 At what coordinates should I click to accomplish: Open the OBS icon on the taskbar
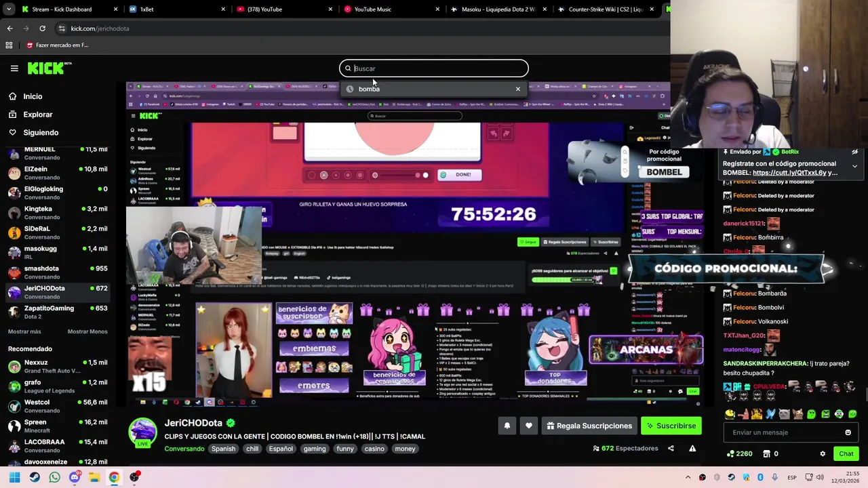[134, 477]
